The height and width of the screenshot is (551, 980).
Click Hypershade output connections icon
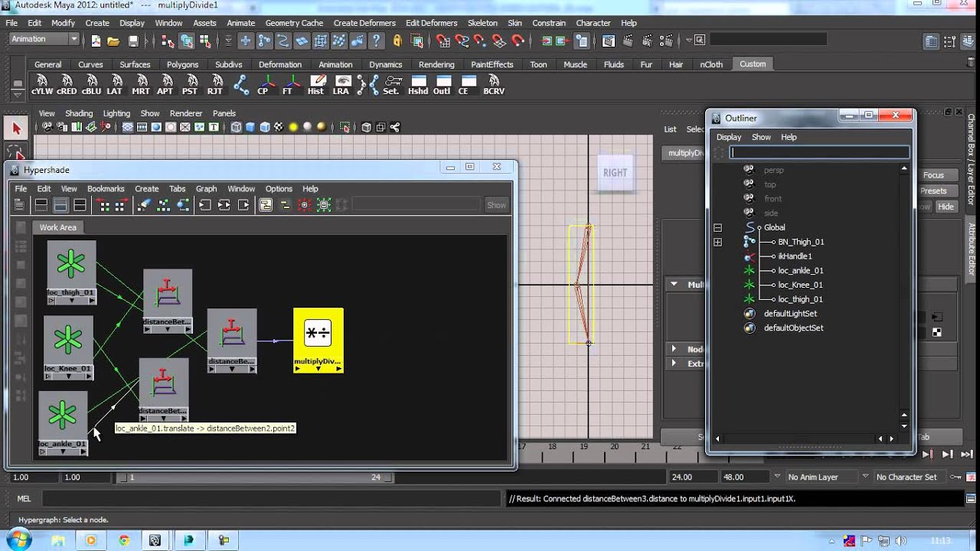[x=243, y=205]
